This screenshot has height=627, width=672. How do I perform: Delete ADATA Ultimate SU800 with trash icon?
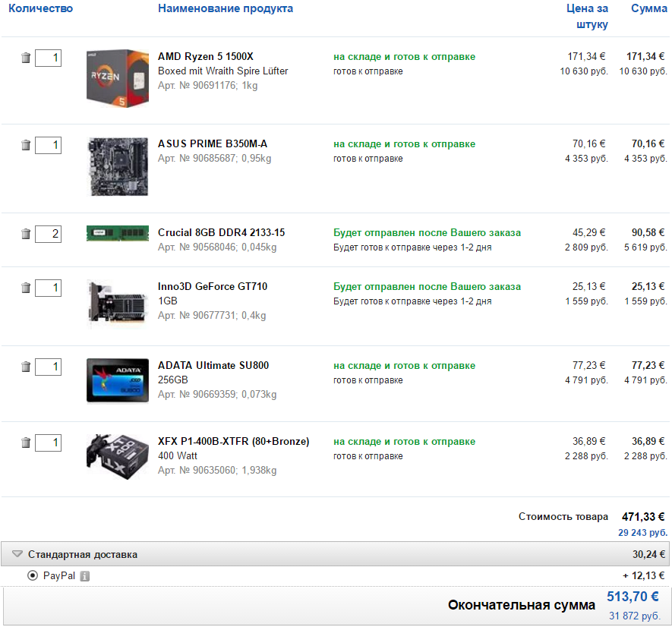tap(26, 367)
